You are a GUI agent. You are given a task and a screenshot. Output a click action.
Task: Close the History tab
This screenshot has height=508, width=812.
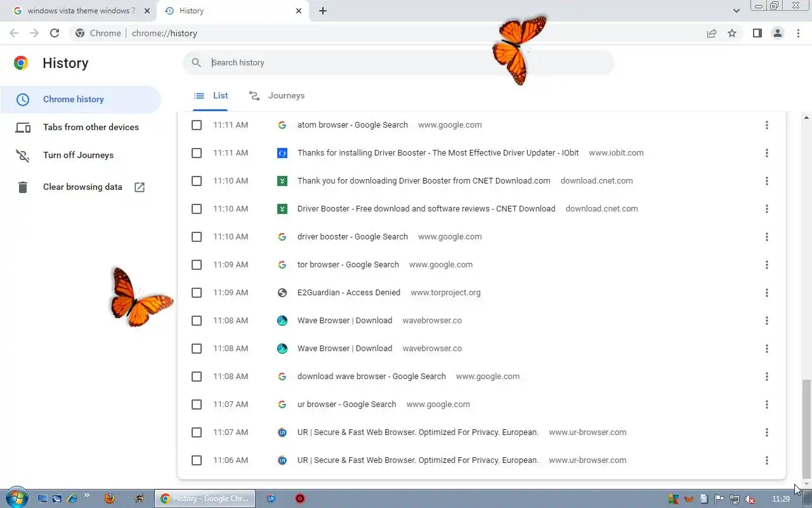pyautogui.click(x=299, y=11)
